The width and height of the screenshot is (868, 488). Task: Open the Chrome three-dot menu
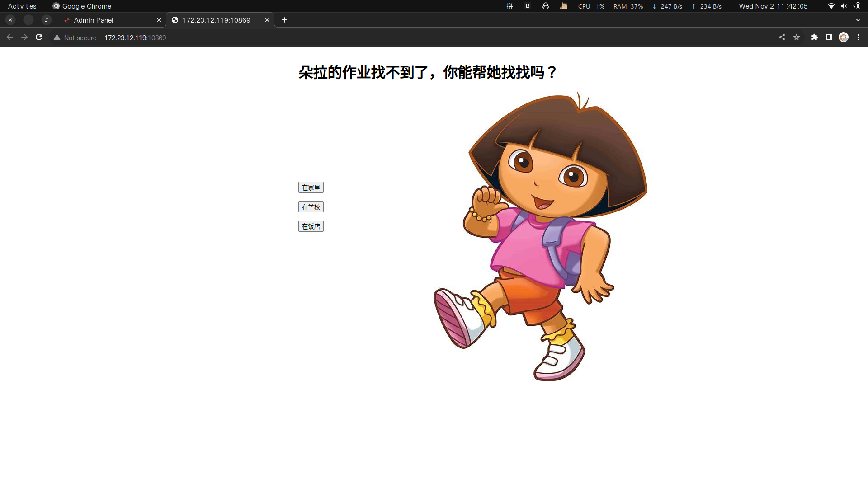click(858, 38)
